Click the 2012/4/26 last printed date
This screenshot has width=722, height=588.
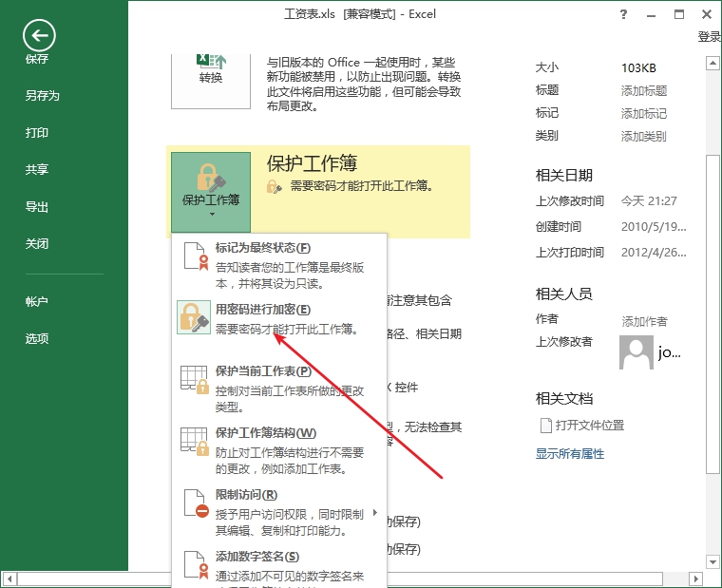[654, 253]
